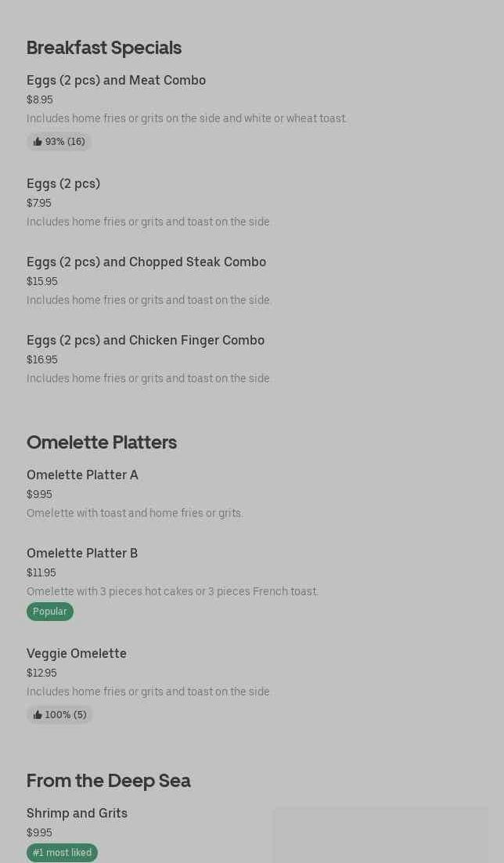This screenshot has width=504, height=863.
Task: Click thumbs-up icon on Veggie Omelette
Action: [38, 715]
